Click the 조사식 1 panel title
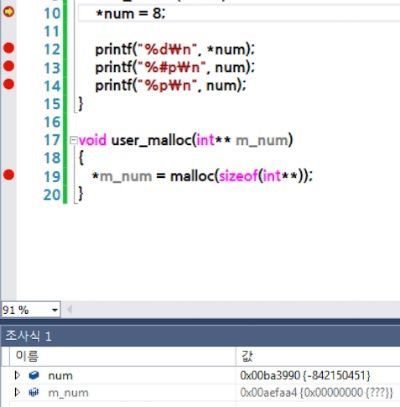Screen dimensions: 400x407 (x=28, y=336)
